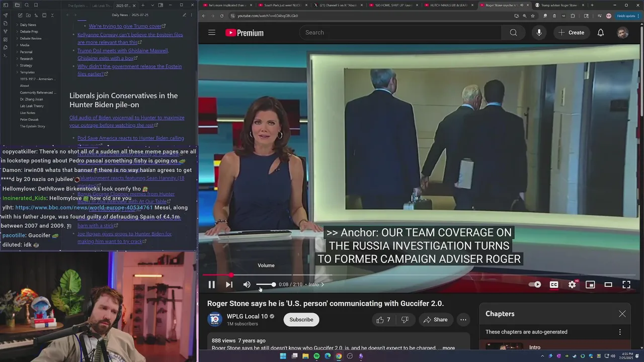Switch to 'Channel 5 on X' tab
This screenshot has width=644, height=362.
[x=339, y=5]
